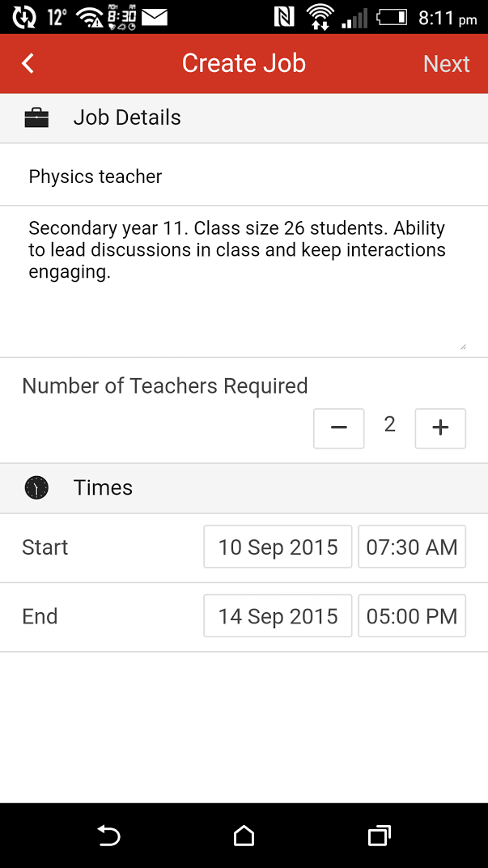
Task: Increase number of teachers with plus button
Action: tap(440, 428)
